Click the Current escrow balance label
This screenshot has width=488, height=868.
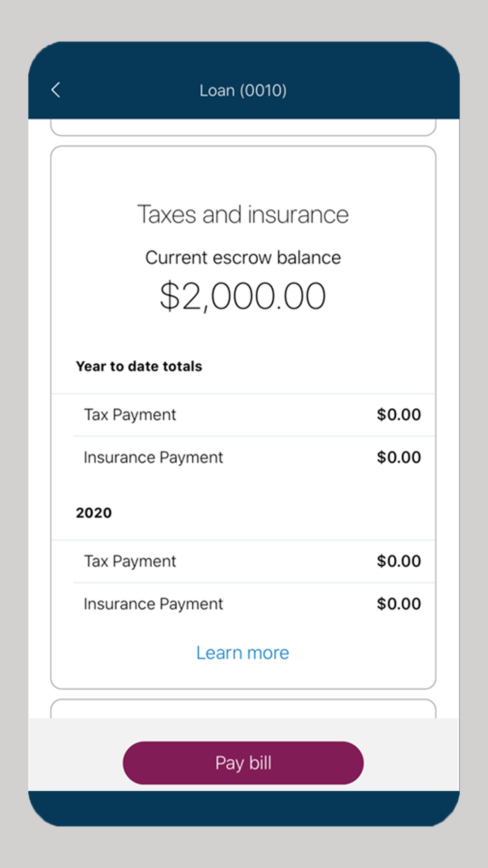[x=243, y=257]
